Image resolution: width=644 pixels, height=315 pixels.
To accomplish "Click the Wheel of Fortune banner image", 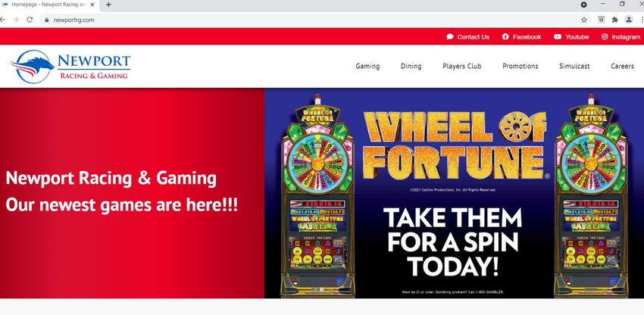I will [x=455, y=193].
